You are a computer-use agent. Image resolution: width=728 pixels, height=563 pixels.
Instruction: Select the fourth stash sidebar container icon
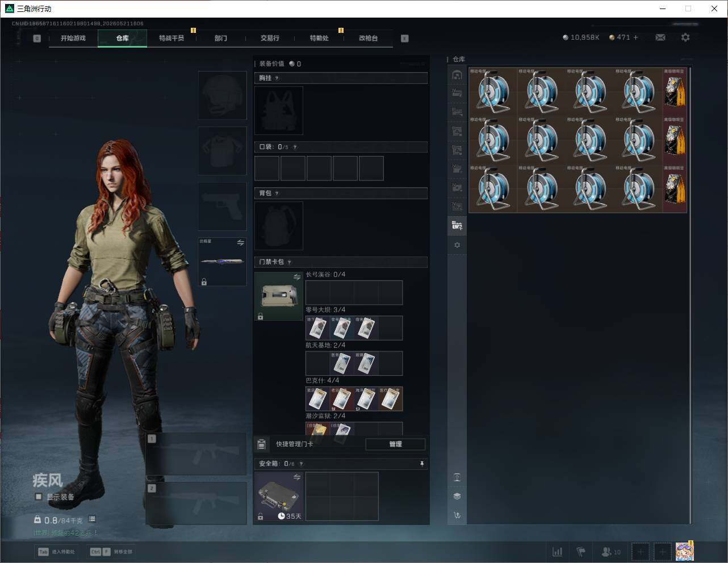[457, 131]
